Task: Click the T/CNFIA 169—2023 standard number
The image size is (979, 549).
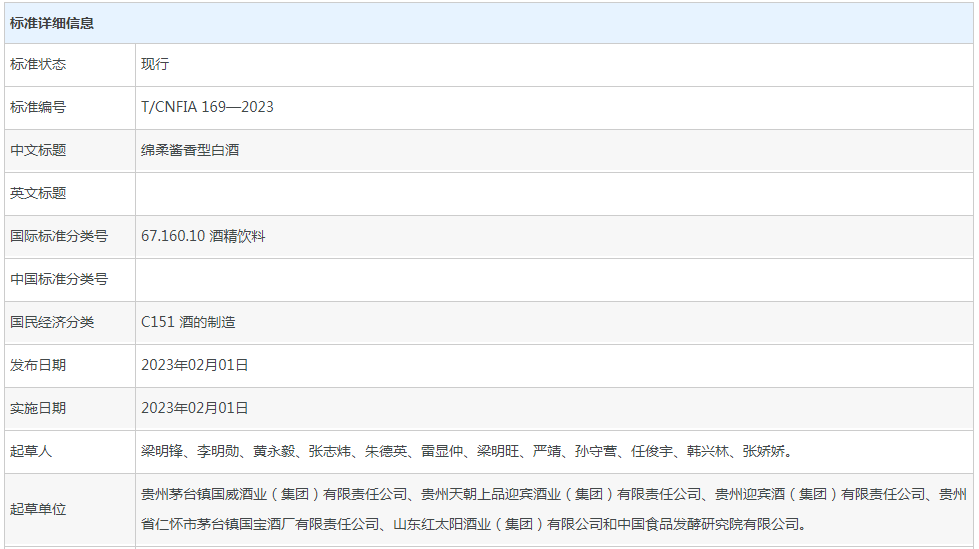Action: click(x=207, y=107)
